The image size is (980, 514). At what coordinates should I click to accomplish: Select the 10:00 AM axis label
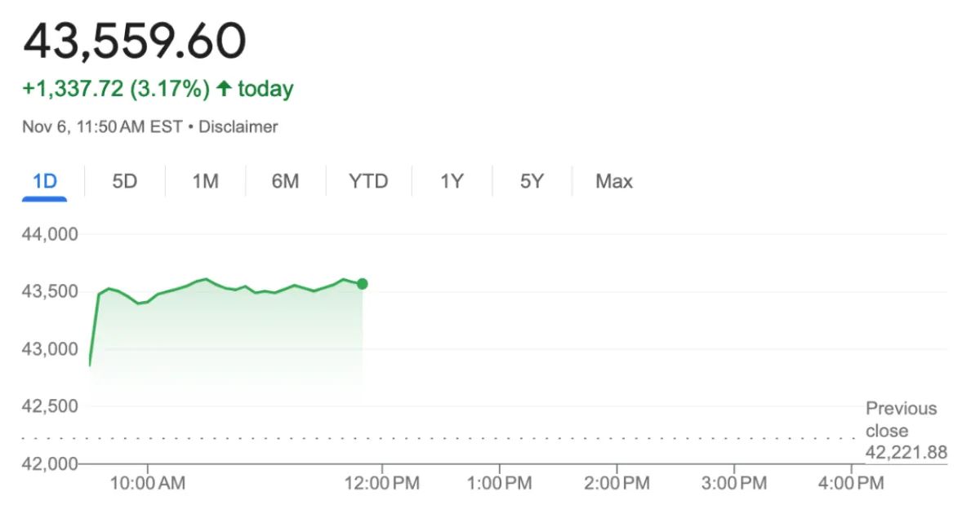149,483
